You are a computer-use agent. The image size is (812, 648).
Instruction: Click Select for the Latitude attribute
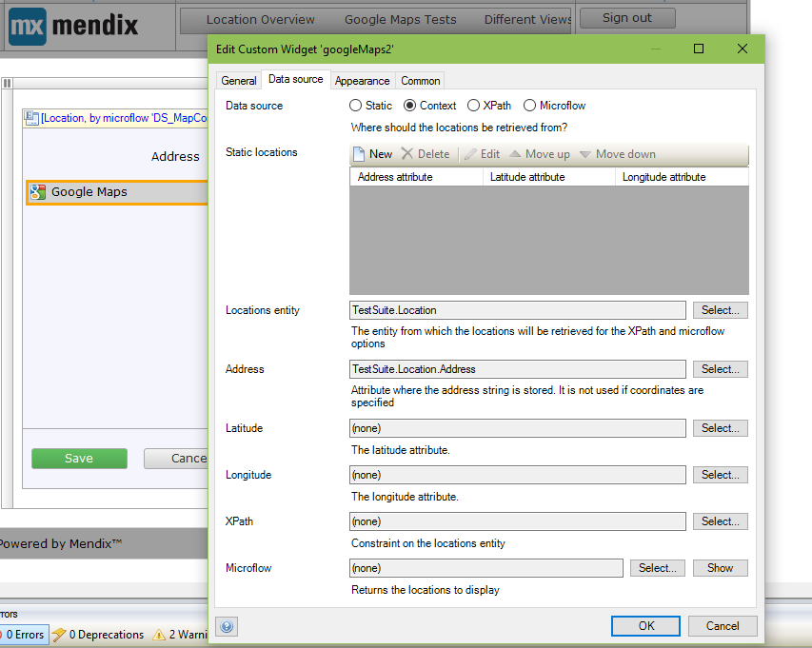[721, 428]
